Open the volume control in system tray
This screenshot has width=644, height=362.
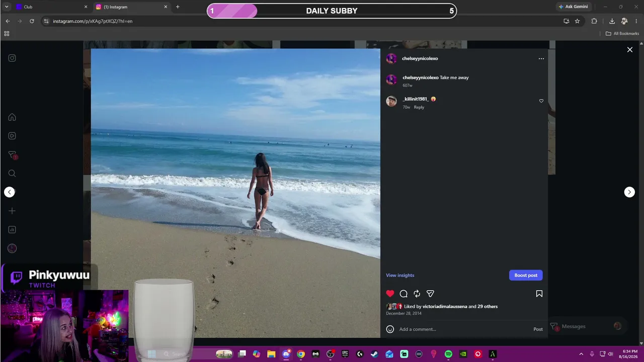(x=610, y=354)
